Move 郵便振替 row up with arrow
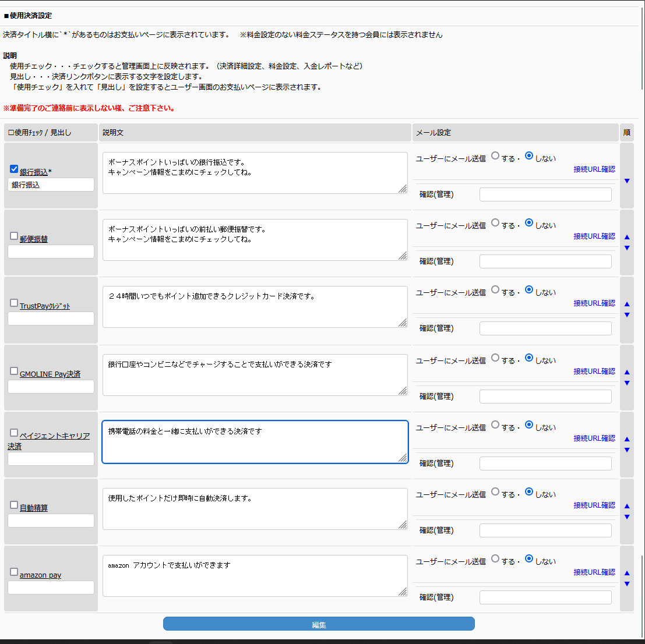This screenshot has height=644, width=645. [627, 237]
